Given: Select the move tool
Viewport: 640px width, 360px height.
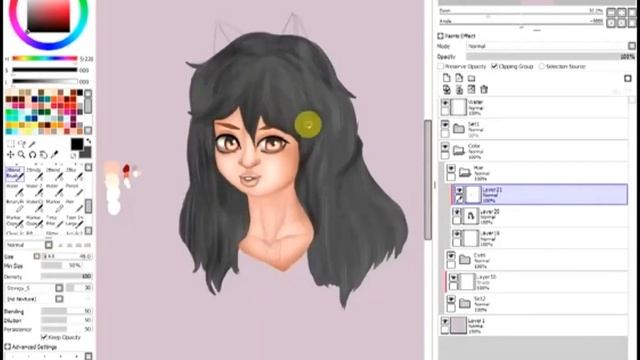Looking at the screenshot, I should [x=11, y=155].
